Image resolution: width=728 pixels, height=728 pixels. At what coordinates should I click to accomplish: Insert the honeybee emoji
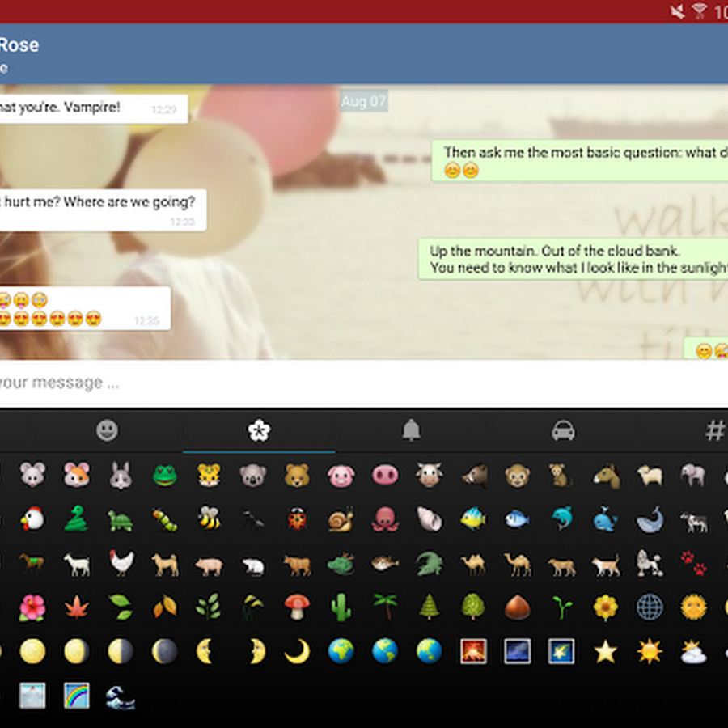[x=210, y=518]
